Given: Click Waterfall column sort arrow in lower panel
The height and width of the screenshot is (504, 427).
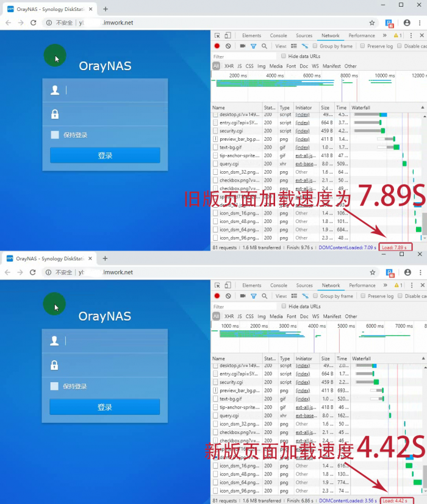Looking at the screenshot, I should coord(423,358).
